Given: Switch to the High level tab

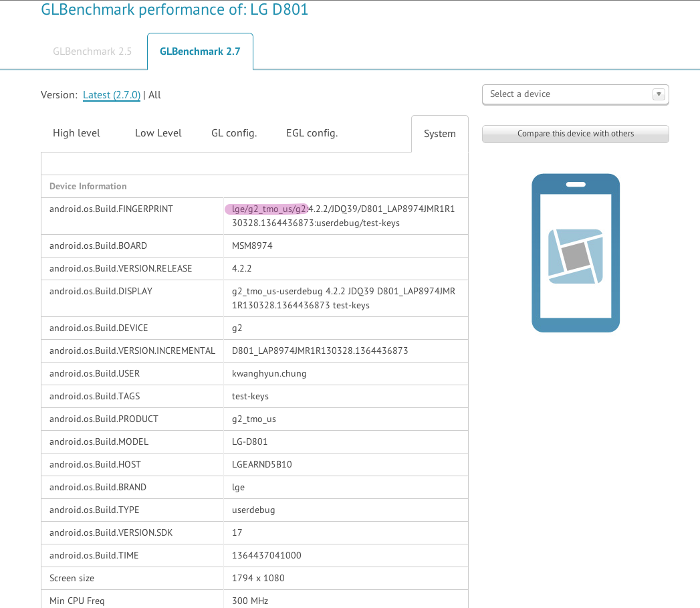Looking at the screenshot, I should point(76,133).
